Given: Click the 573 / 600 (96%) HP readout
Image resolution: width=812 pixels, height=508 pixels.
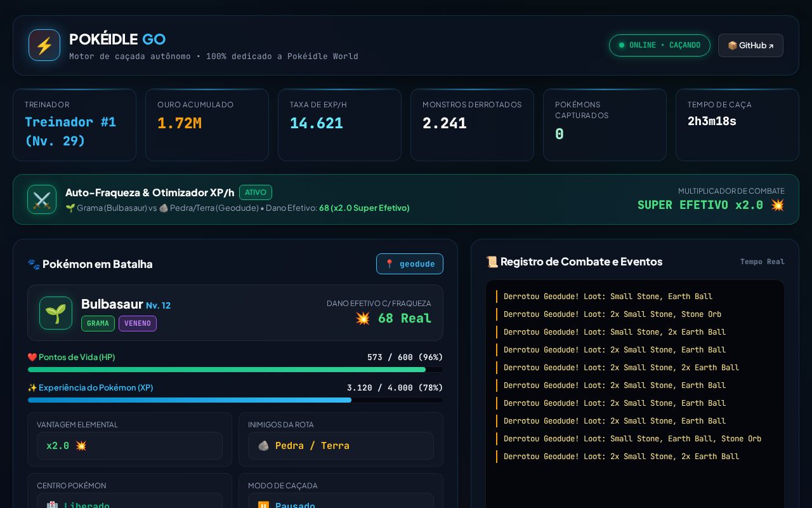Looking at the screenshot, I should tap(405, 358).
